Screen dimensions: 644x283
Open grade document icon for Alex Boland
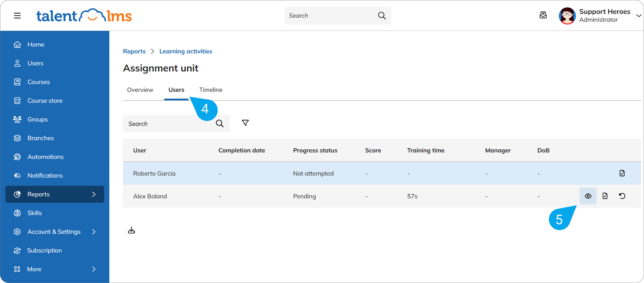click(605, 196)
